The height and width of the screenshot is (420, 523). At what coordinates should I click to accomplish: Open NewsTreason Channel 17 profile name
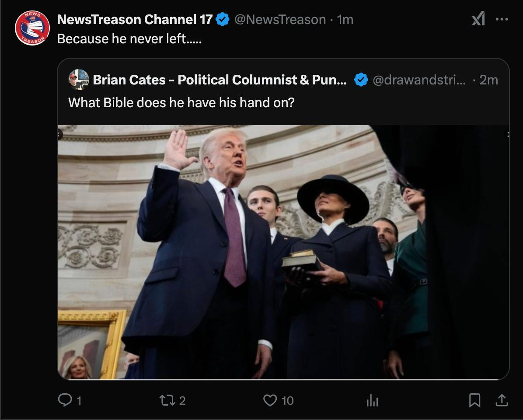pos(135,20)
